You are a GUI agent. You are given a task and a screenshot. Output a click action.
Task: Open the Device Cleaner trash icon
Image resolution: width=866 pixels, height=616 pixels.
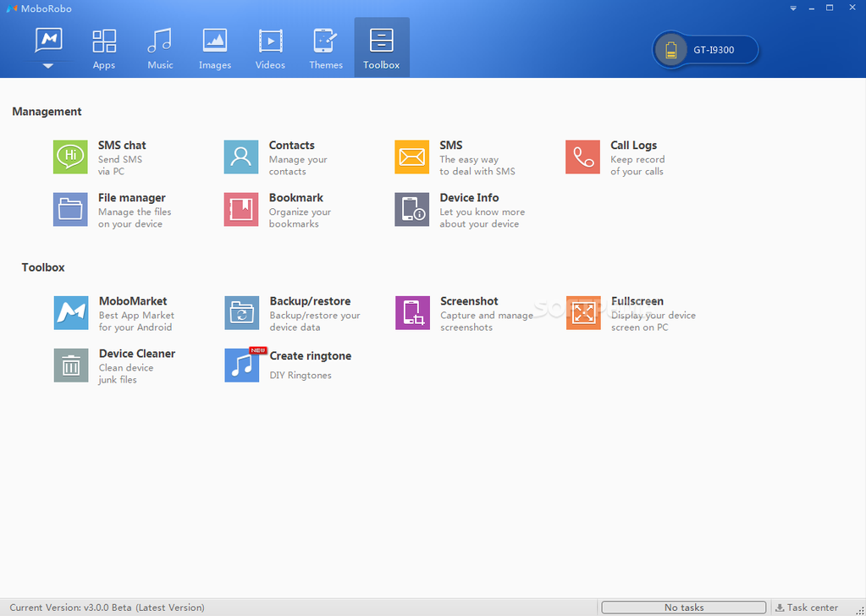[x=71, y=366]
